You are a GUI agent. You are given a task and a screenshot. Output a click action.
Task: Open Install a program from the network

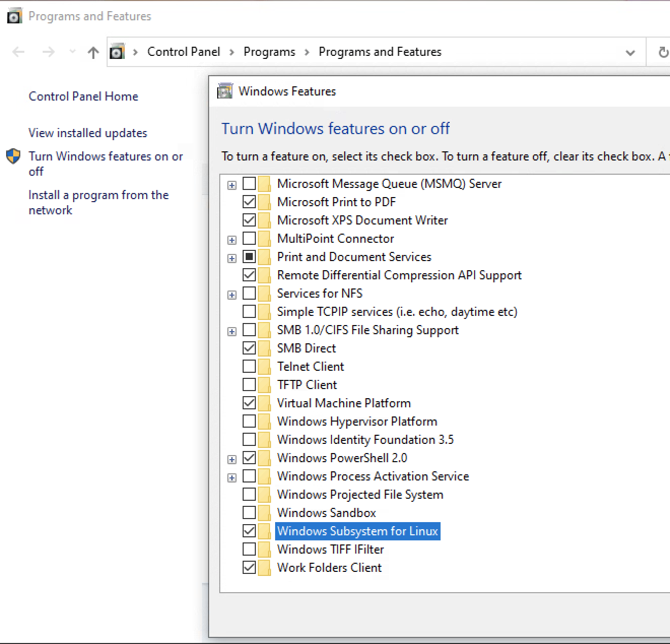pos(98,202)
